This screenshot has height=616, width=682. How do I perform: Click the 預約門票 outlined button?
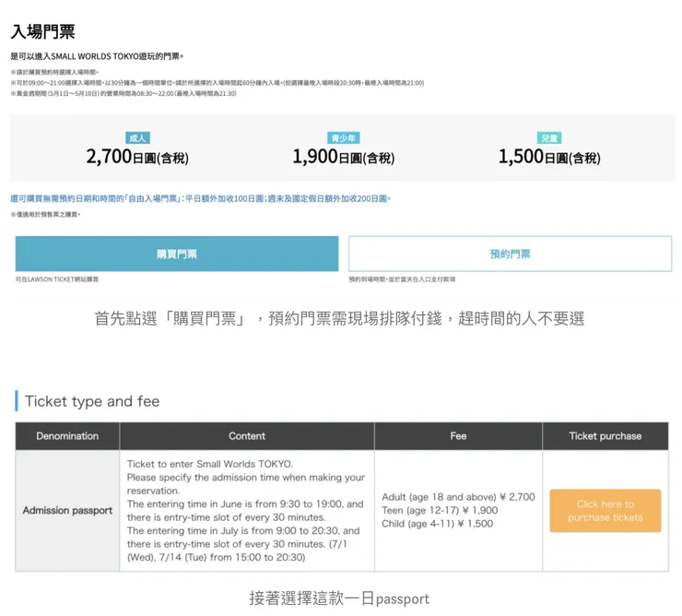(x=510, y=254)
